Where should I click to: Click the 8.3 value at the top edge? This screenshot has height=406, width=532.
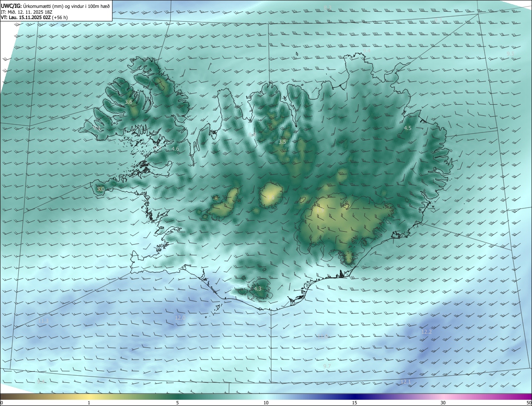point(328,8)
